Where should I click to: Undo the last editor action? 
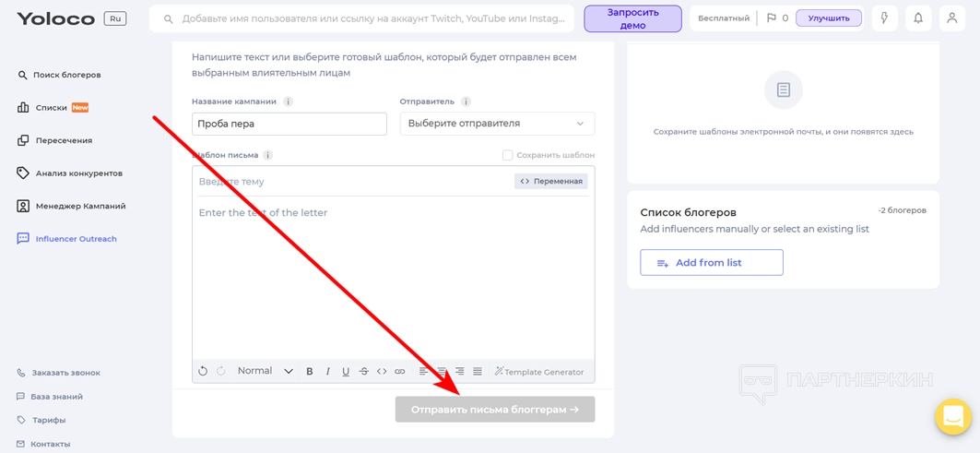pos(203,372)
